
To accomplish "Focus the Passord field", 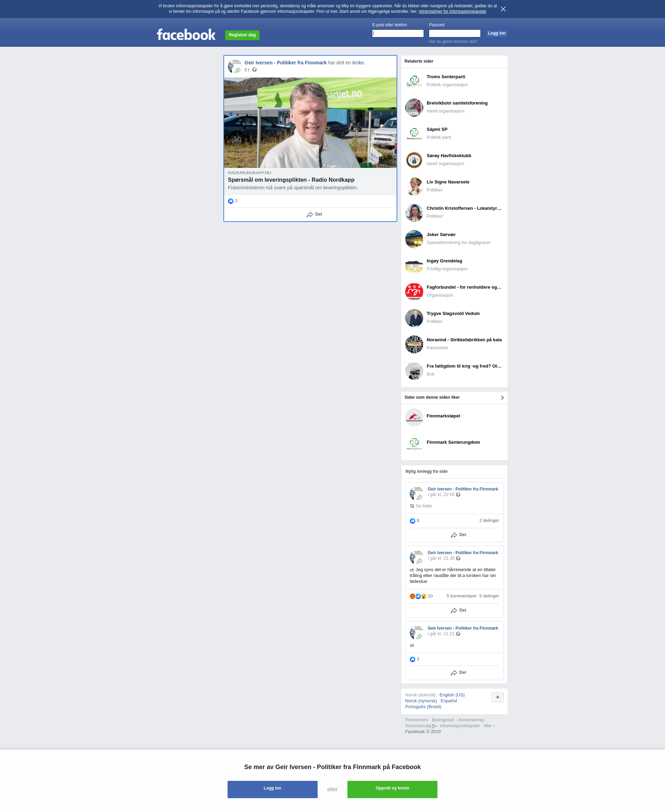I will 454,33.
